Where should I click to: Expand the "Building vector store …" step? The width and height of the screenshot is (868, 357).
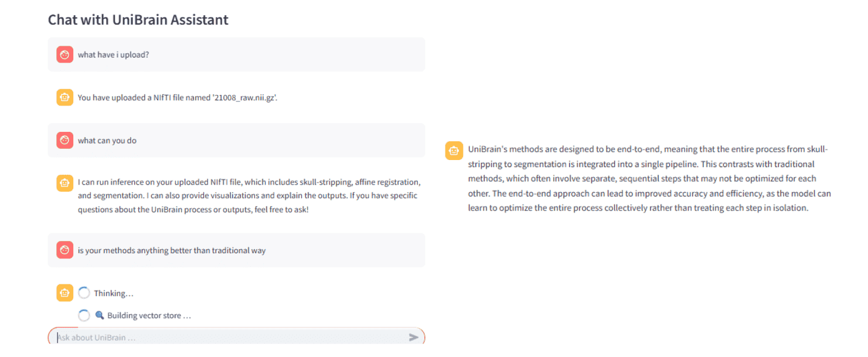pyautogui.click(x=149, y=315)
